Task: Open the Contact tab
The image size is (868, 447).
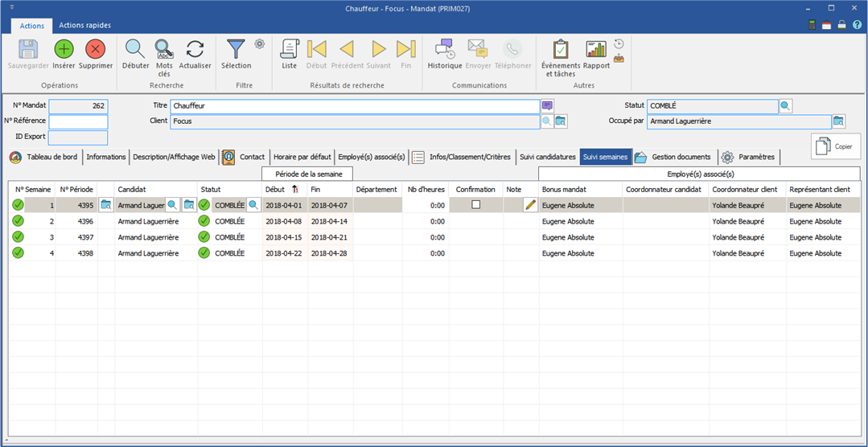Action: click(x=245, y=157)
